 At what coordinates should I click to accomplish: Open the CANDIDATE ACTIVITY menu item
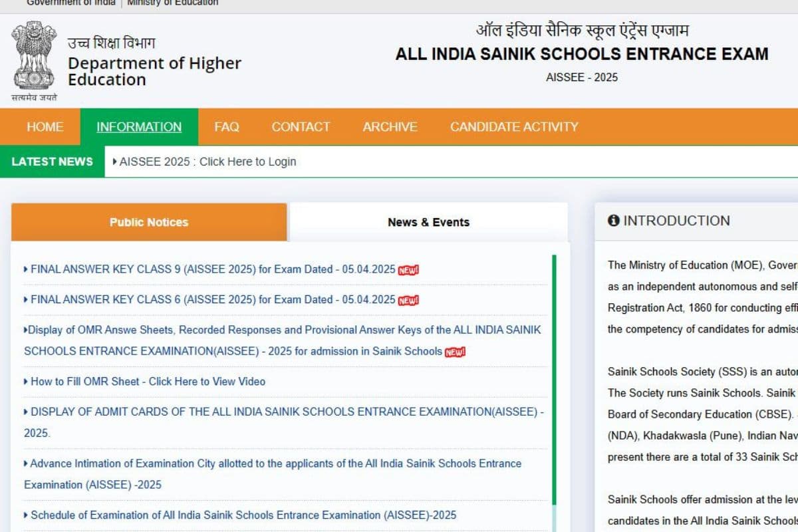click(513, 127)
